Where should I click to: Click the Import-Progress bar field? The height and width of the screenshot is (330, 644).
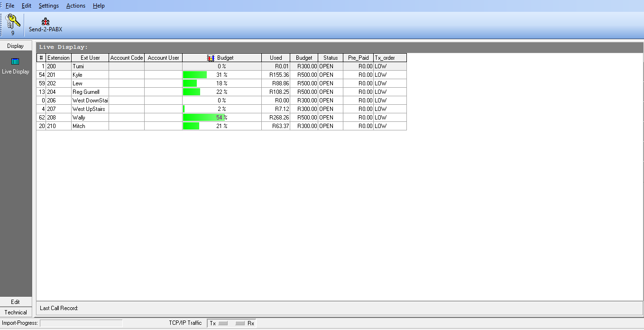tap(81, 323)
